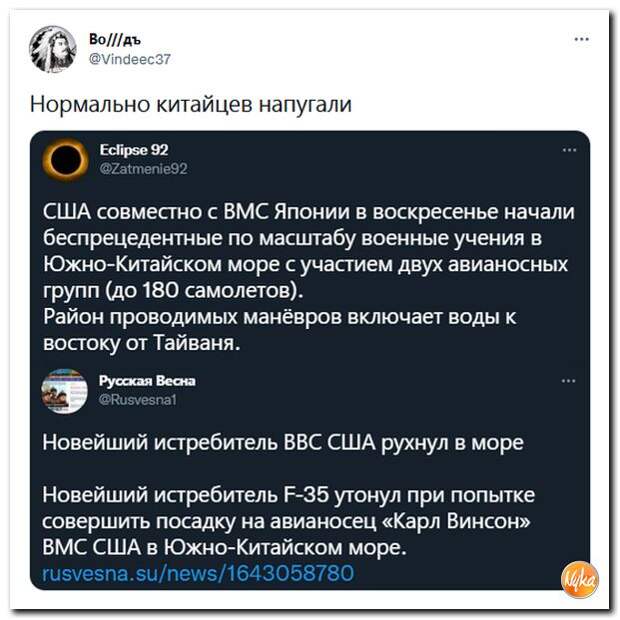Open the three-dot menu on Русская Весна tweet
This screenshot has width=620, height=620.
click(569, 381)
